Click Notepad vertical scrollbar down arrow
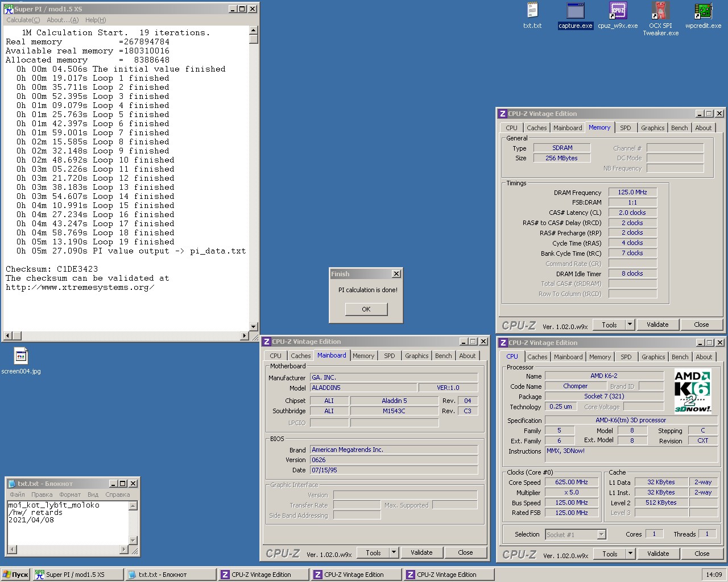This screenshot has width=728, height=582. 133,541
